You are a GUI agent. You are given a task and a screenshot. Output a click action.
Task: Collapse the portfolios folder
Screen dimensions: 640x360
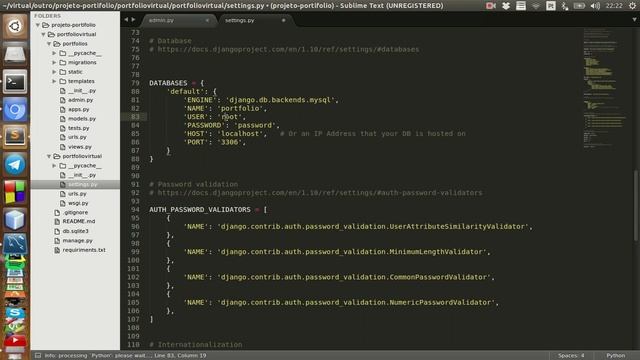[x=49, y=44]
